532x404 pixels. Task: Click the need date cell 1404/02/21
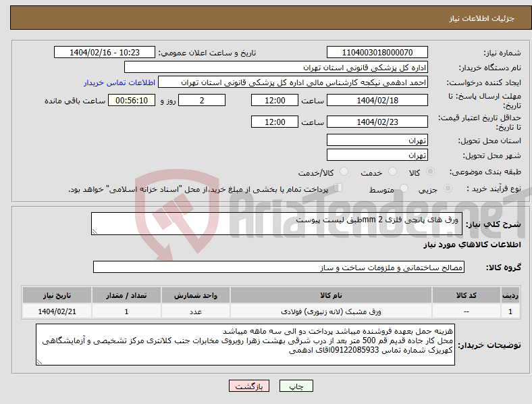tap(57, 311)
